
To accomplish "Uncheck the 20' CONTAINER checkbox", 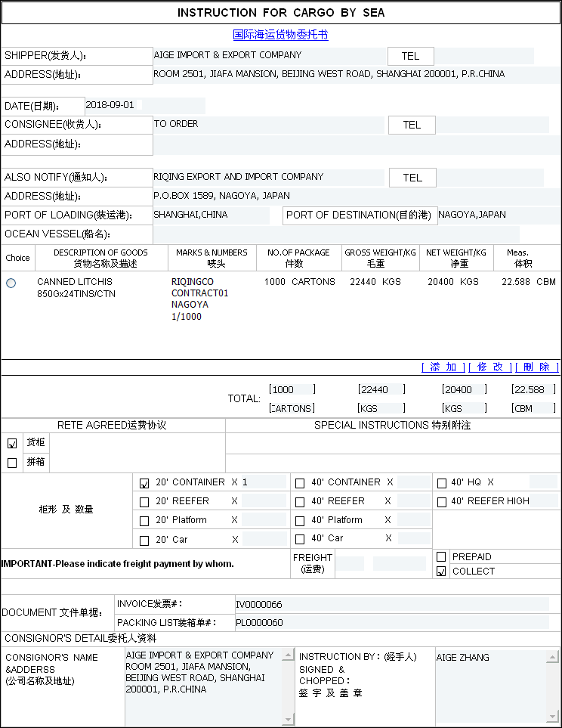I will point(144,483).
